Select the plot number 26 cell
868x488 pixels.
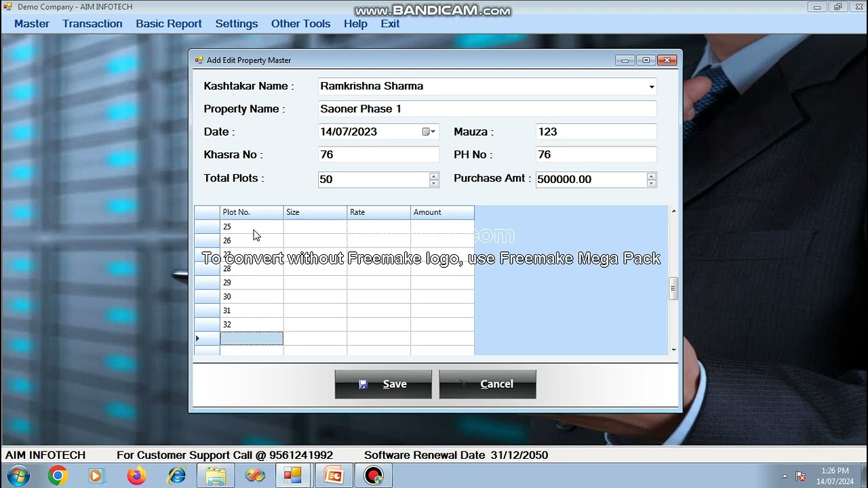(x=252, y=241)
